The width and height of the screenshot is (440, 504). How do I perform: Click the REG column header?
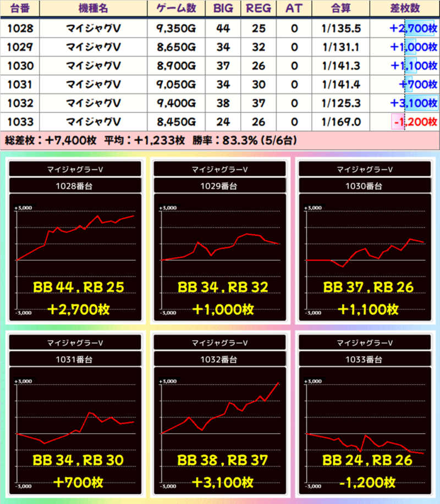pyautogui.click(x=258, y=8)
